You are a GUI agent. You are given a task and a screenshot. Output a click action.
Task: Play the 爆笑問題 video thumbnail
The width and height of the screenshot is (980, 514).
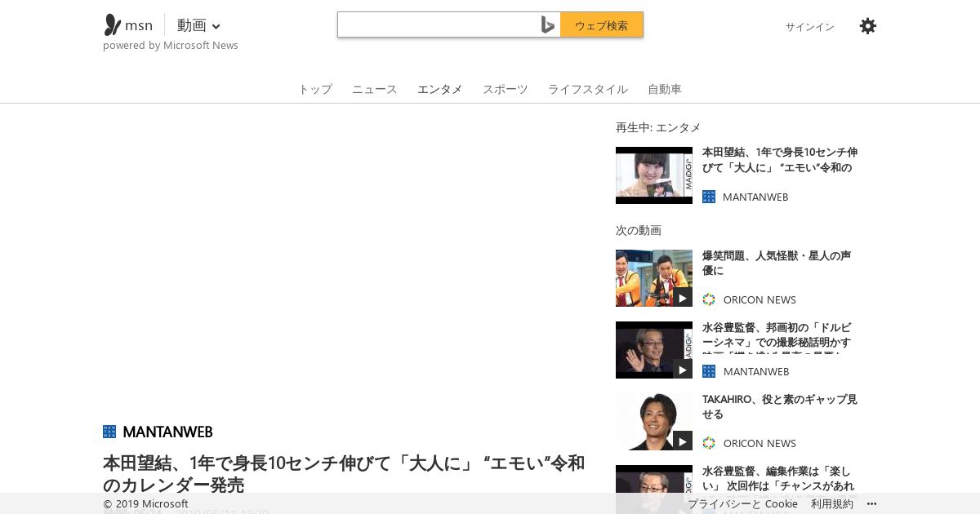[x=654, y=278]
